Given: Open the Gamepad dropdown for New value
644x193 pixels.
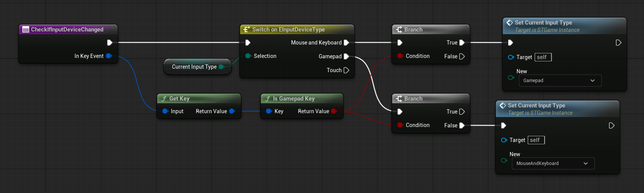Looking at the screenshot, I should tap(560, 81).
